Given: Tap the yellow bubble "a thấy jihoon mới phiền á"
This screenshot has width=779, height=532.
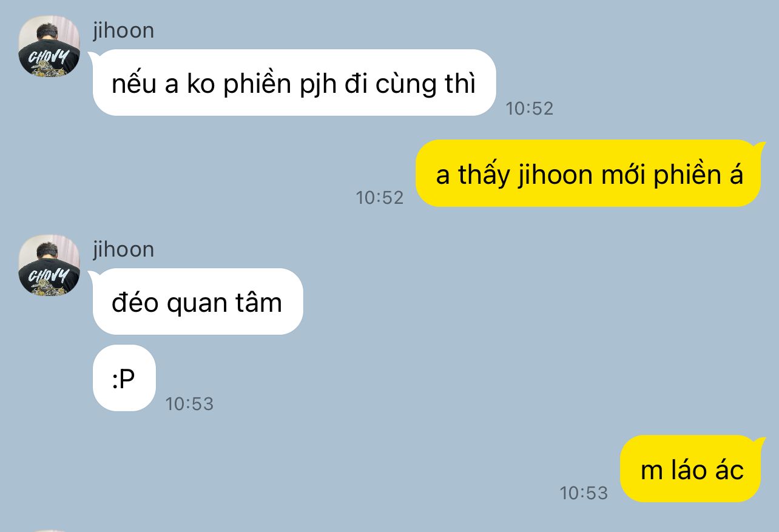Looking at the screenshot, I should point(588,173).
